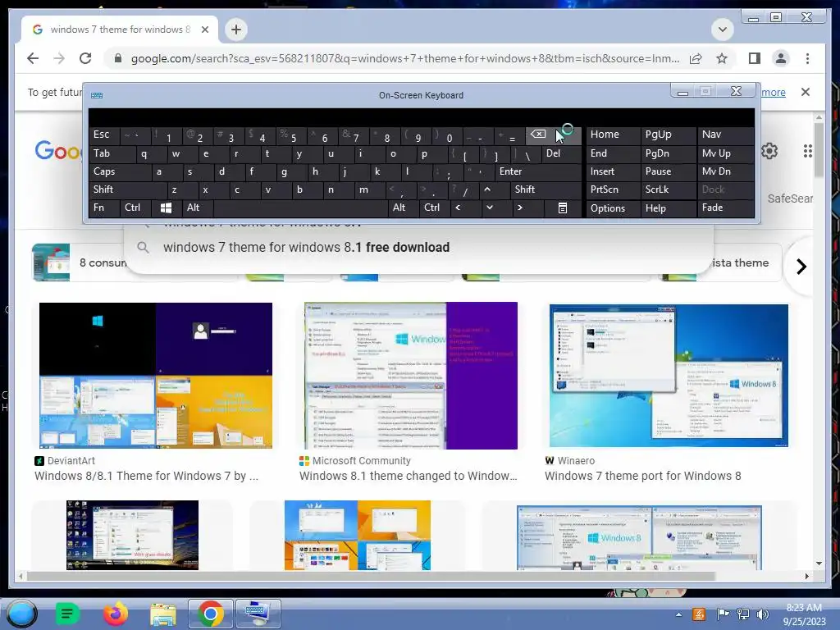This screenshot has height=630, width=840.
Task: Bookmark this page with the star icon
Action: [722, 58]
